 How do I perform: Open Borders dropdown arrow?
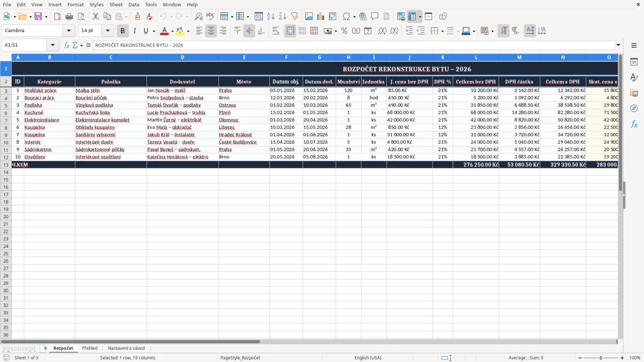pyautogui.click(x=442, y=31)
